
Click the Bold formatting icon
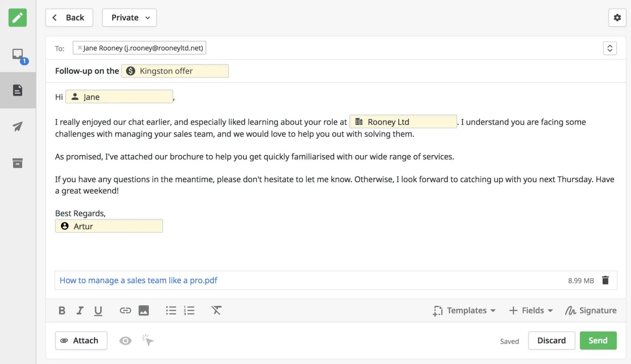point(62,310)
